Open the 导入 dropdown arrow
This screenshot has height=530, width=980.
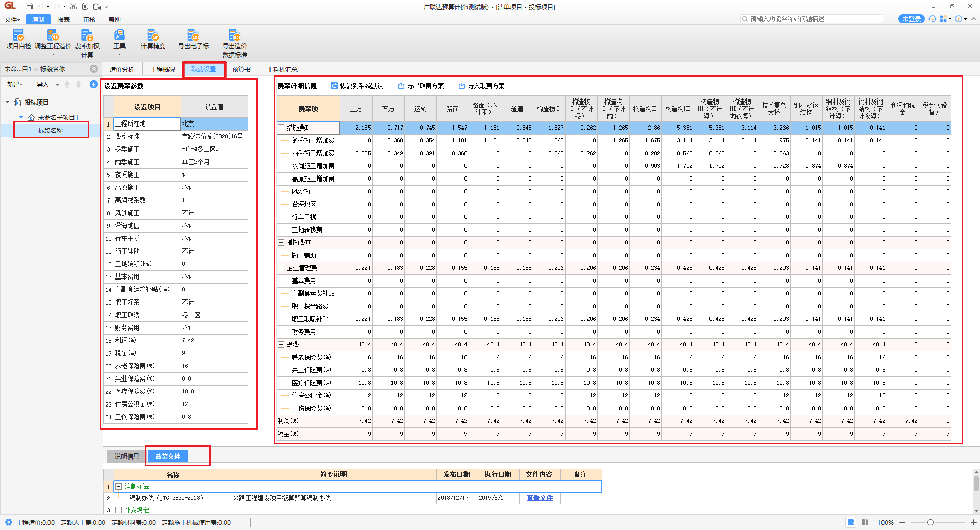pyautogui.click(x=57, y=85)
